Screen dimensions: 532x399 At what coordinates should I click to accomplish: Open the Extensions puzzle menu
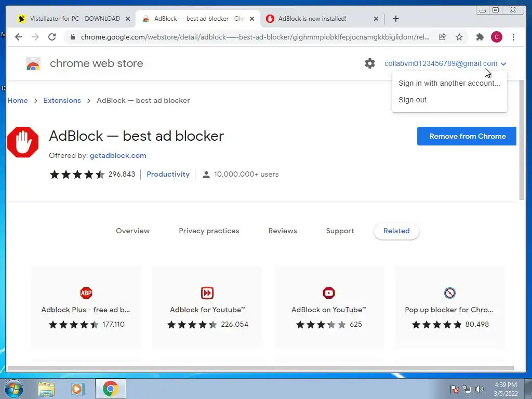point(480,37)
